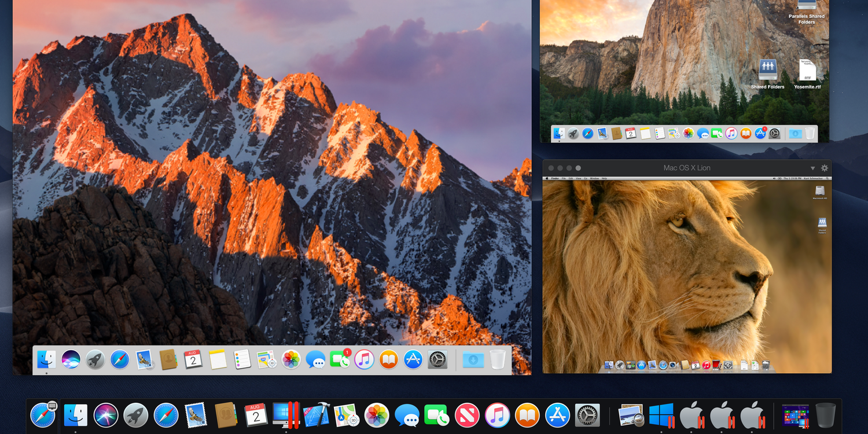Open Launchpad in the Yosemite VM dock

[x=573, y=134]
